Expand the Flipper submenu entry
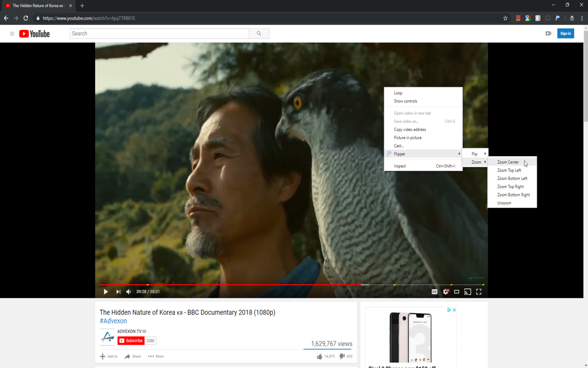The width and height of the screenshot is (588, 368). tap(423, 154)
